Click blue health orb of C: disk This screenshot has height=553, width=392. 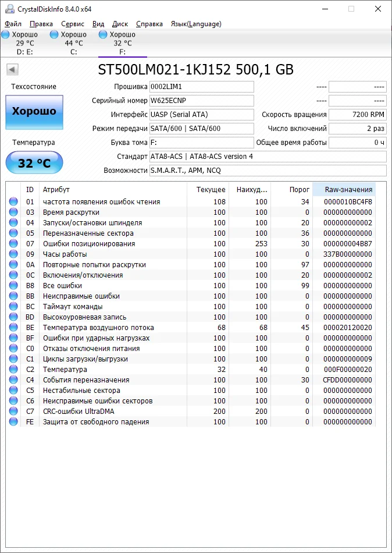pos(54,34)
